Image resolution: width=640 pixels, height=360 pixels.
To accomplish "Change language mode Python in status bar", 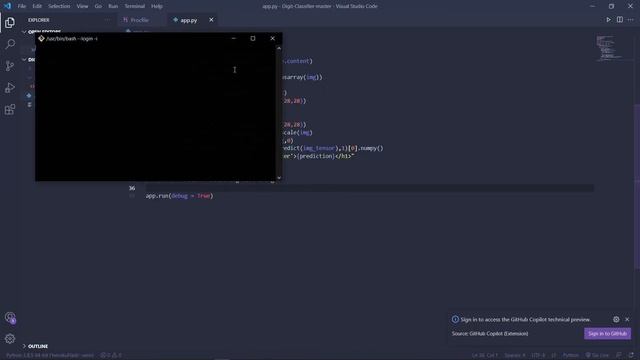I will click(571, 355).
